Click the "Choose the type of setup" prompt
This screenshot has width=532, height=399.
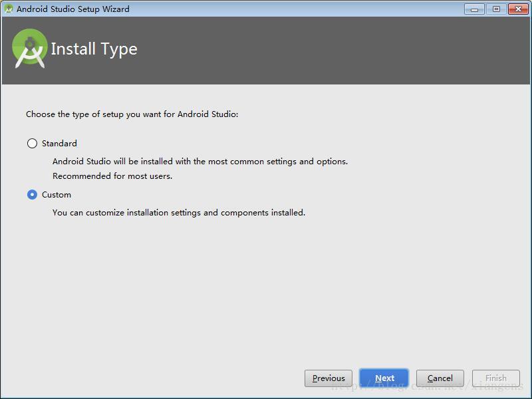pos(132,114)
